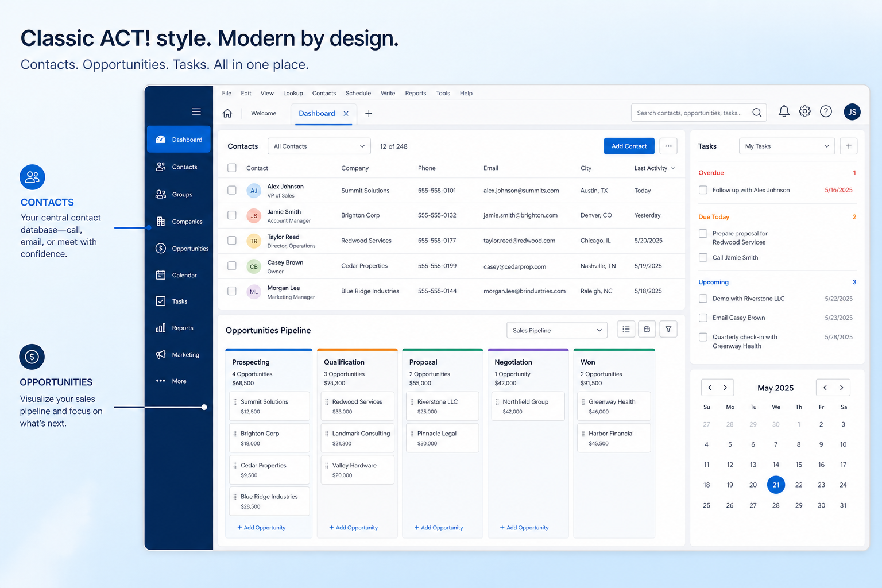
Task: Open Companies in the sidebar
Action: click(x=179, y=222)
